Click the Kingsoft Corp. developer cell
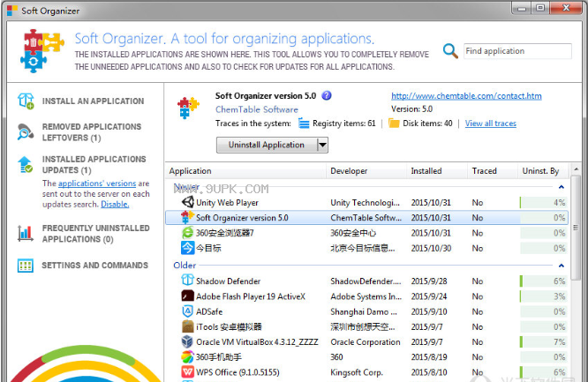The height and width of the screenshot is (382, 588). click(x=357, y=372)
